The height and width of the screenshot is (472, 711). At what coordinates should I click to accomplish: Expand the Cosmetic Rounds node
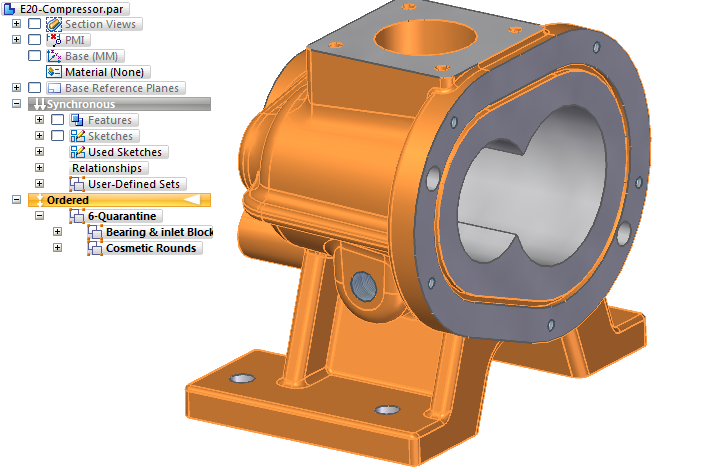(x=57, y=248)
